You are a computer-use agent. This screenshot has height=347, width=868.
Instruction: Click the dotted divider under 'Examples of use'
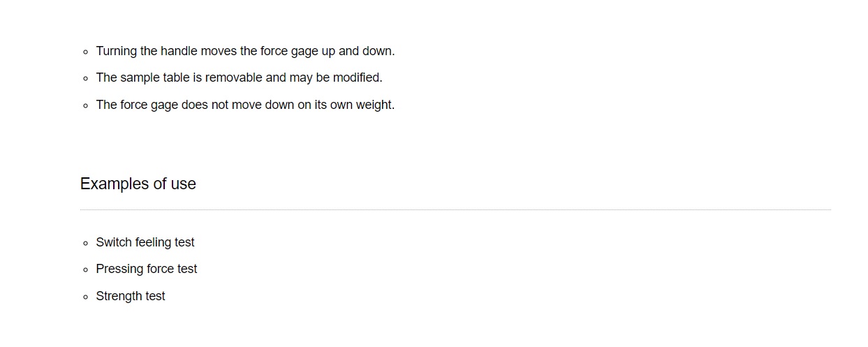[455, 209]
